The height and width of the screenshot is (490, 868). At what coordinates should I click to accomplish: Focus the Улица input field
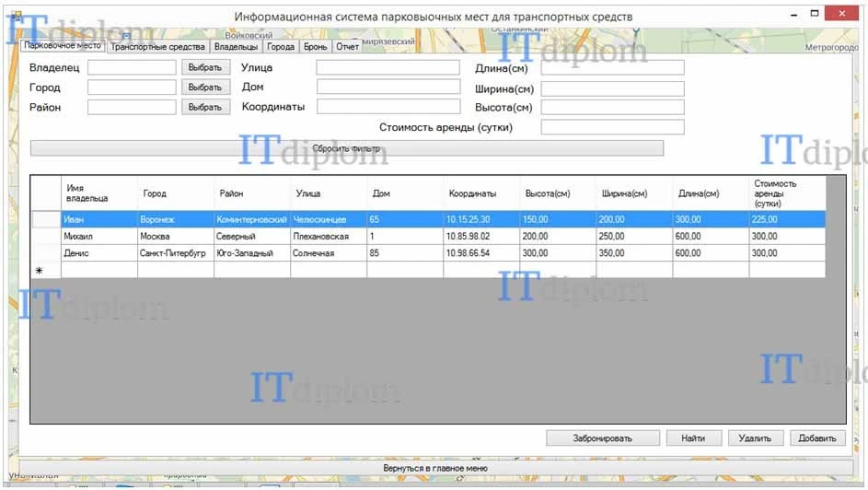point(388,67)
